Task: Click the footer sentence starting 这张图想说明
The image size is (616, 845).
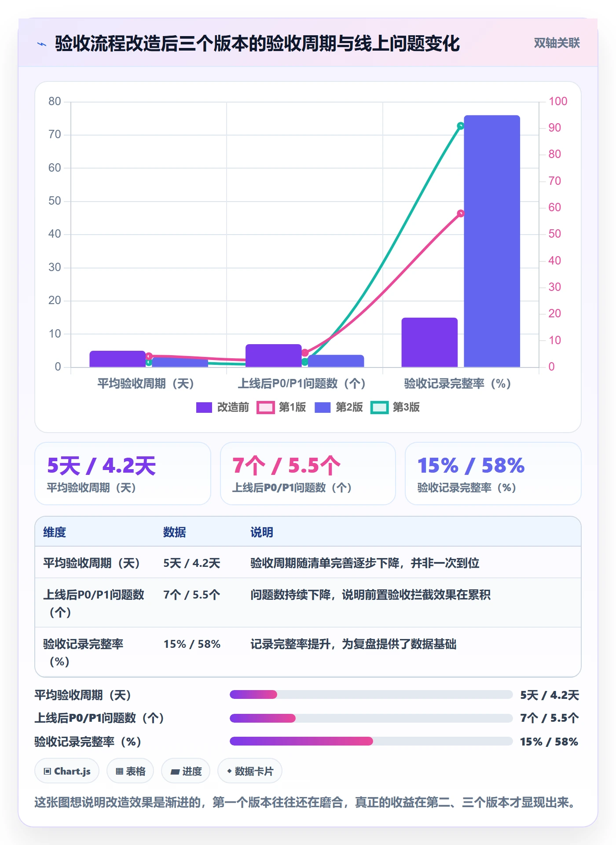Action: (306, 802)
